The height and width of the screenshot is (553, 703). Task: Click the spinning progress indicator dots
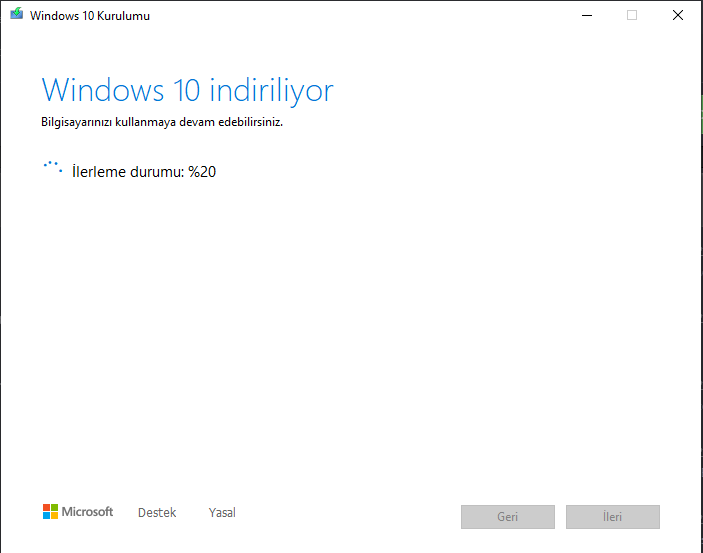coord(53,167)
